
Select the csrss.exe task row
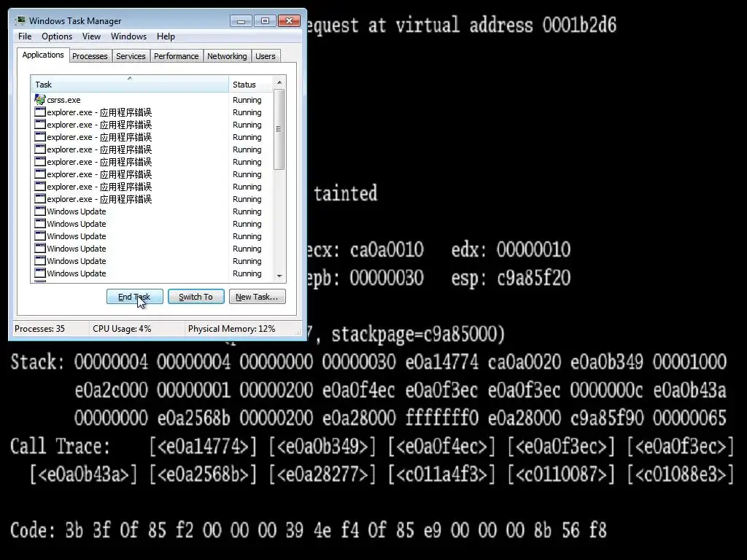click(x=152, y=100)
